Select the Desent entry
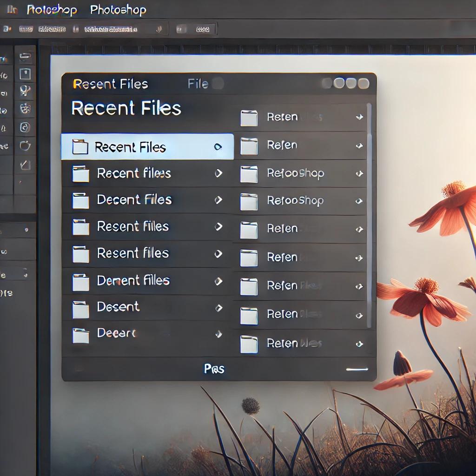The width and height of the screenshot is (476, 476). tap(147, 308)
